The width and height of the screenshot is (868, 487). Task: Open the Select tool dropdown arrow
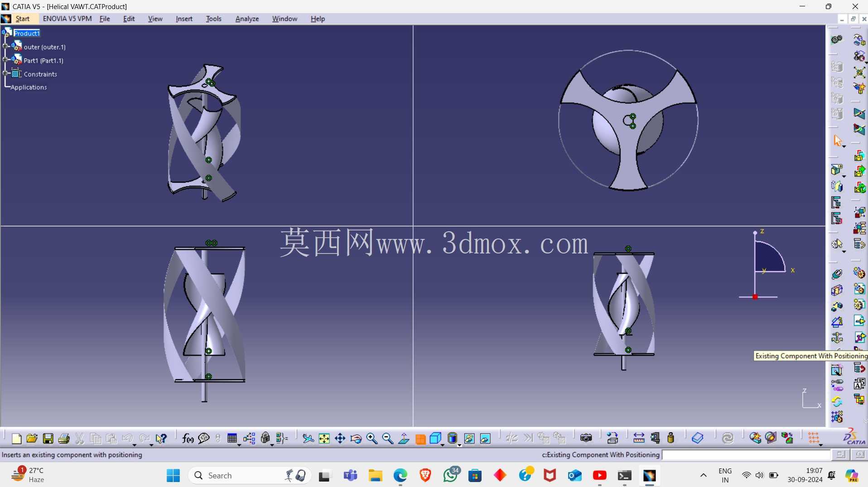844,147
